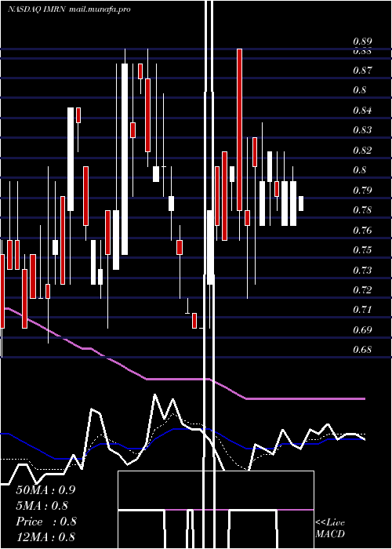
Task: Click the 0.71 price axis label
Action: (362, 310)
